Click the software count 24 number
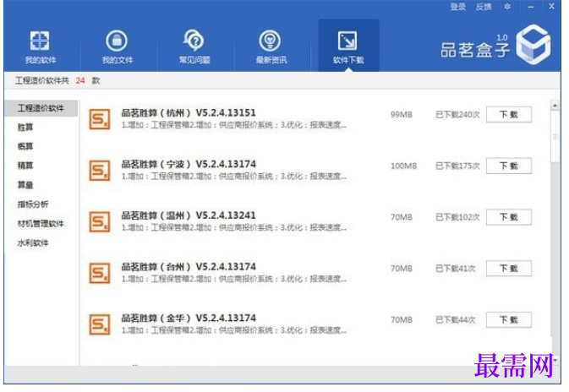The image size is (569, 392). pos(80,80)
